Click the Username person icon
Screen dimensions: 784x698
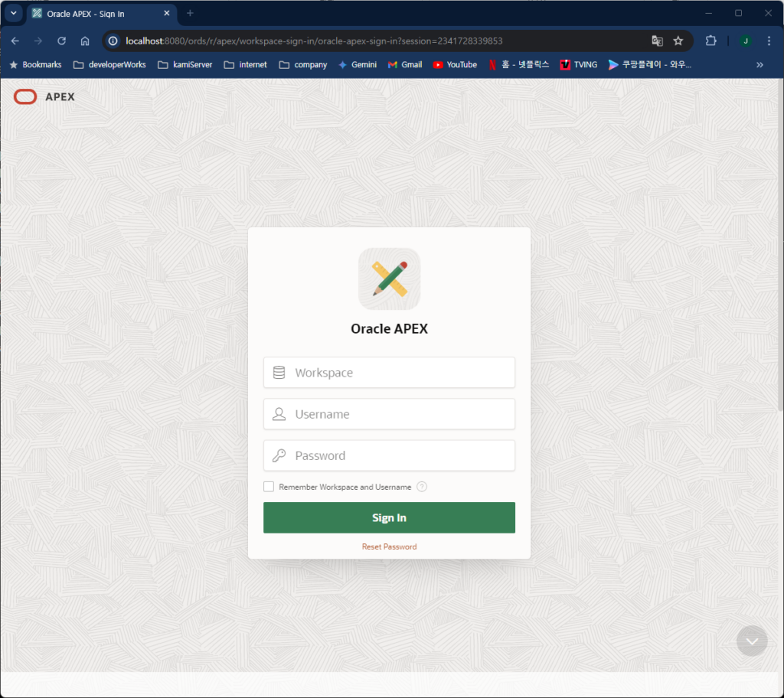[279, 414]
